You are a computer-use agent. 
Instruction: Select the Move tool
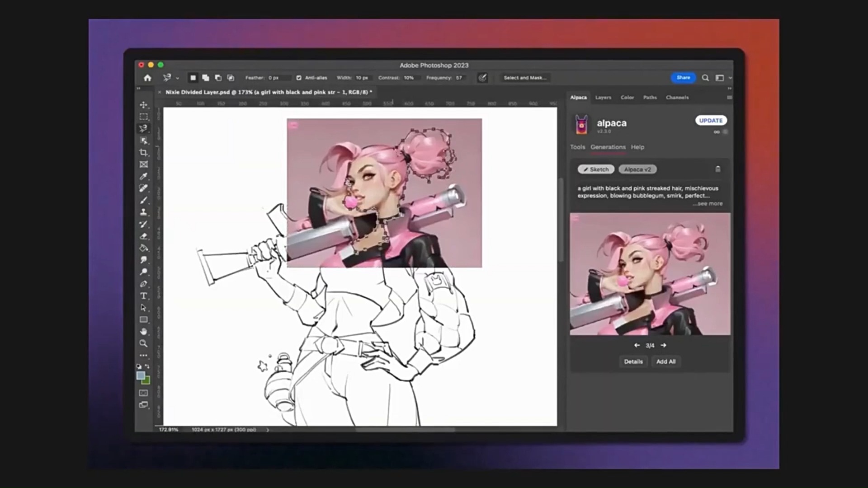tap(144, 105)
